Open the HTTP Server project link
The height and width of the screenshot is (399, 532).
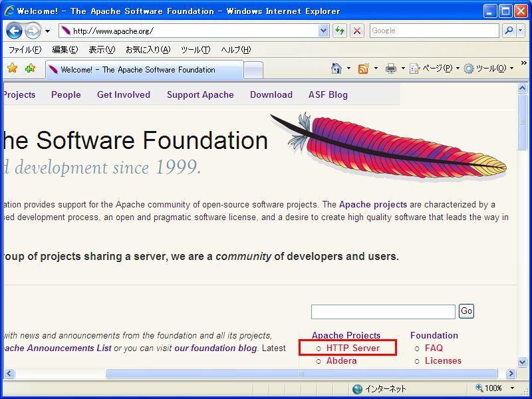[353, 348]
